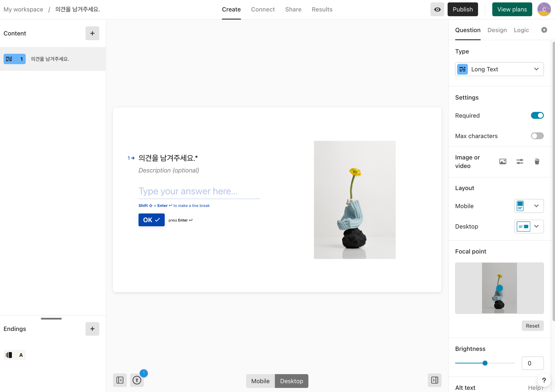The image size is (555, 392).
Task: Switch to the Connect tab
Action: 263,9
